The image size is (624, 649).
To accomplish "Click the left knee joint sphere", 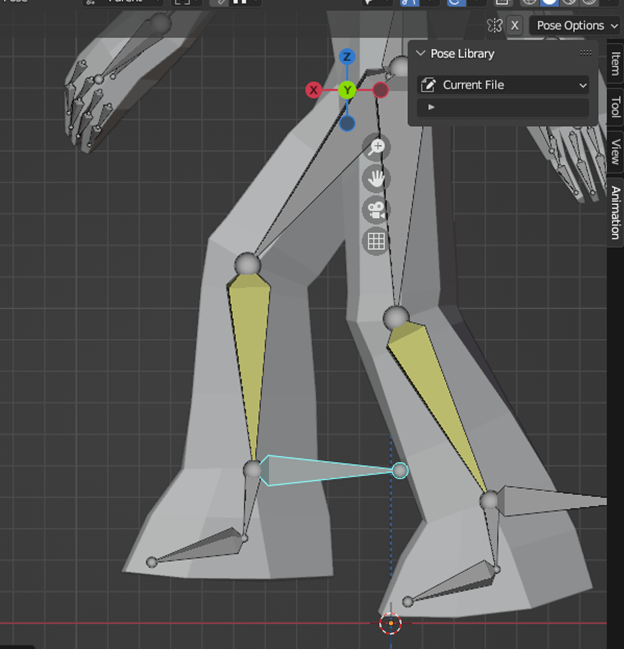I will (247, 264).
